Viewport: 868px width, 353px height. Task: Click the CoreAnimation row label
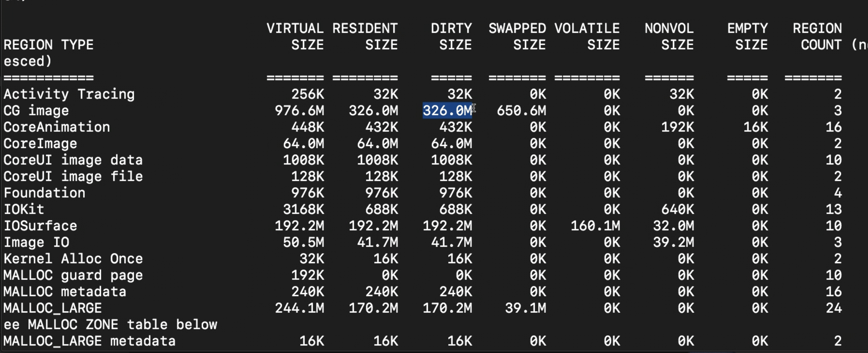tap(57, 127)
